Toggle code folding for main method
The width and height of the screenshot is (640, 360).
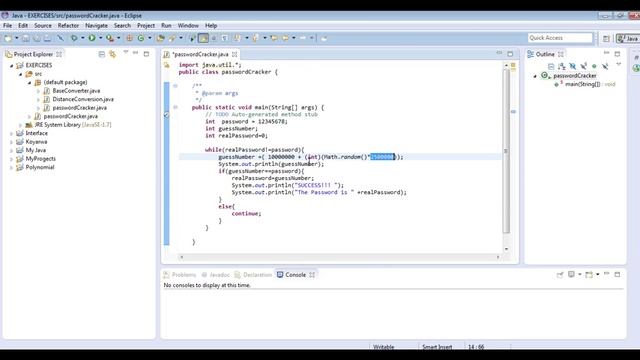[x=176, y=107]
